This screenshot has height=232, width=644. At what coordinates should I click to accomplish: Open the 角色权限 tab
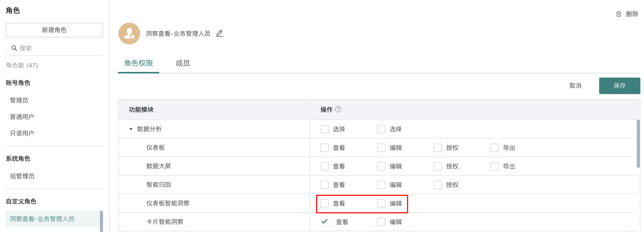click(139, 63)
